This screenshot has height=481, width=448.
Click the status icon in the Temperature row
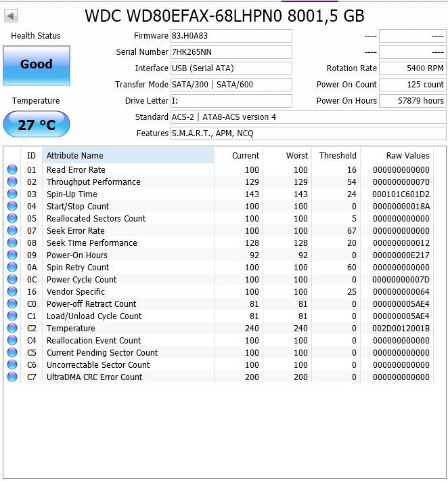point(12,329)
